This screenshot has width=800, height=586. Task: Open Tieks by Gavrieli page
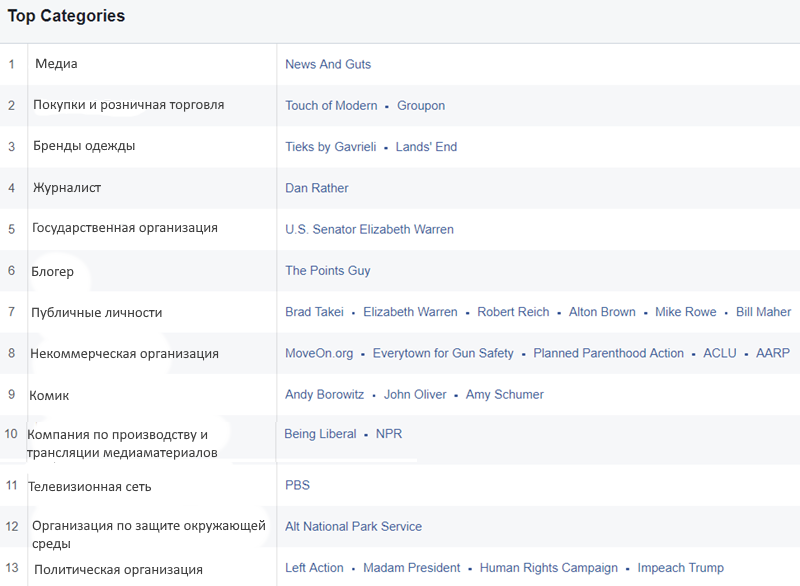[x=331, y=147]
